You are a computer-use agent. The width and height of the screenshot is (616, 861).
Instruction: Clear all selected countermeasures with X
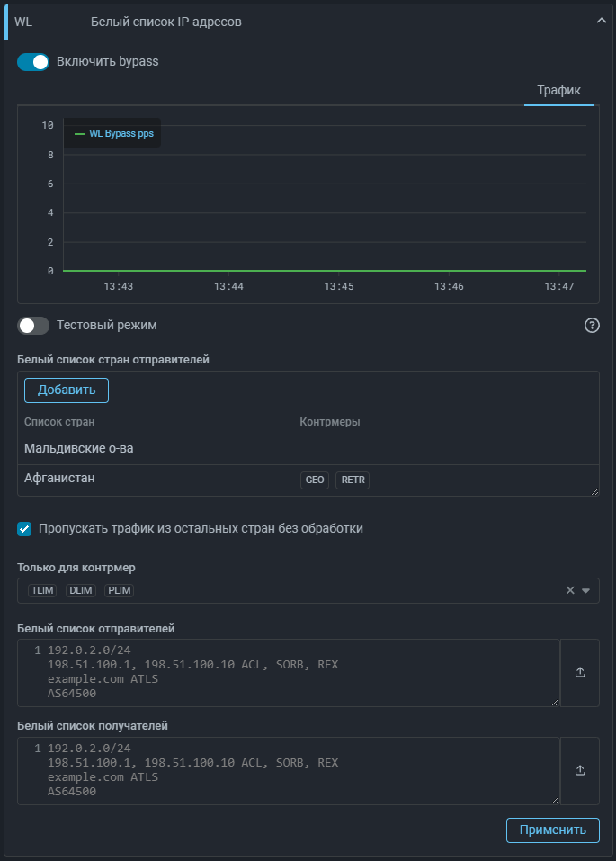pos(569,590)
